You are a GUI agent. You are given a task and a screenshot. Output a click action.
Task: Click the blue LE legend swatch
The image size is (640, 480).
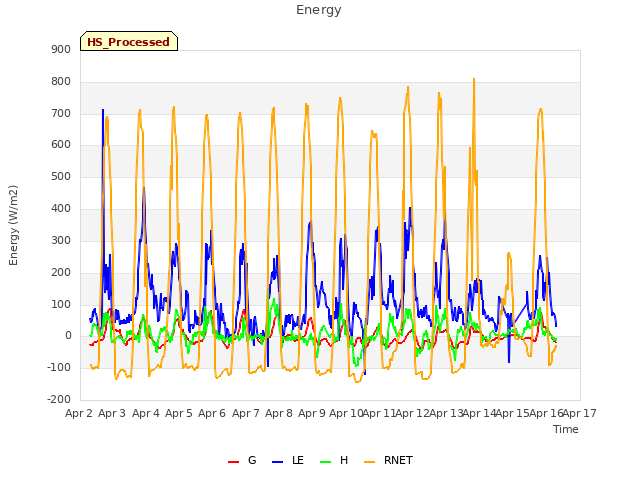(278, 461)
